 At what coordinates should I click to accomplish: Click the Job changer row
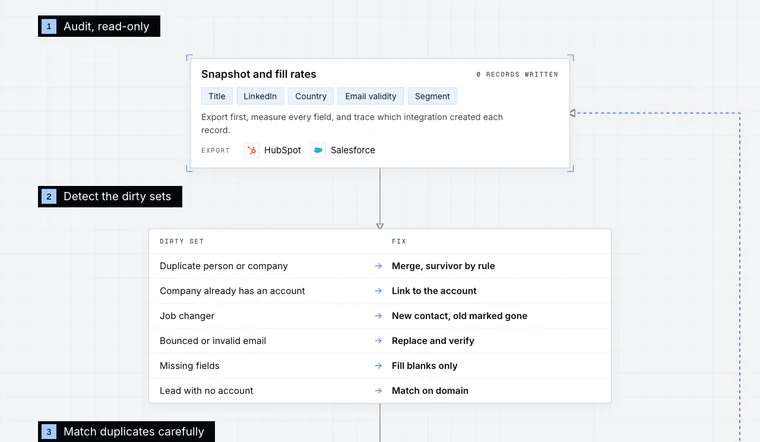point(380,316)
